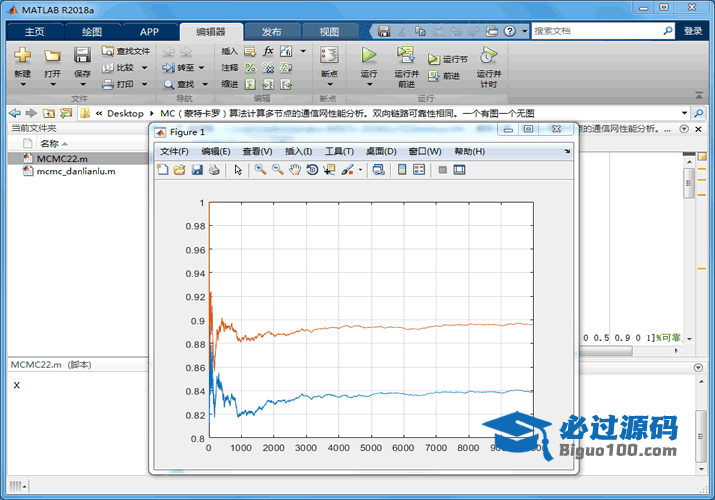This screenshot has width=715, height=500.
Task: Click the Insert Colorbar icon
Action: (402, 170)
